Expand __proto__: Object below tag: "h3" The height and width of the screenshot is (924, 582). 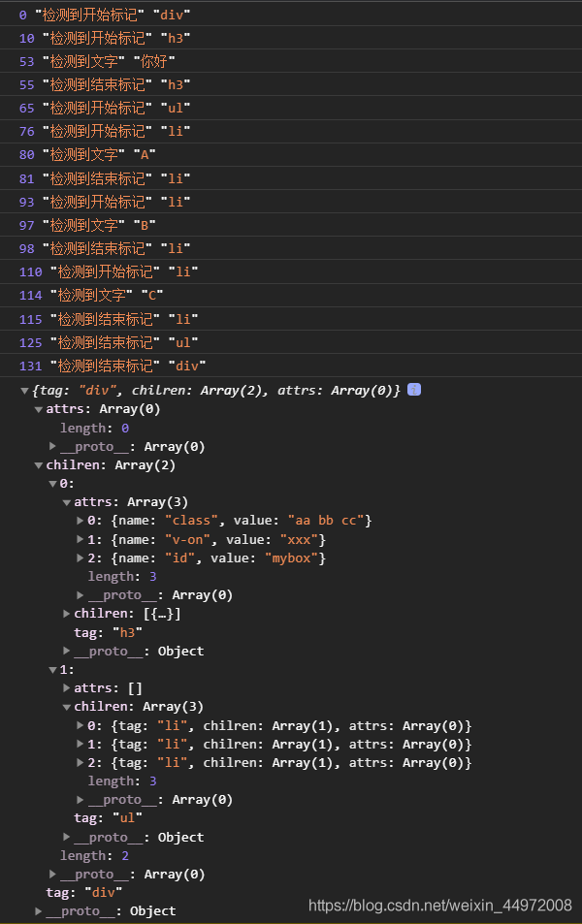pos(67,651)
